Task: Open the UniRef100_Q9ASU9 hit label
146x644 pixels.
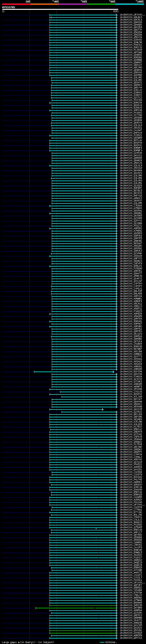Action: [x=131, y=22]
